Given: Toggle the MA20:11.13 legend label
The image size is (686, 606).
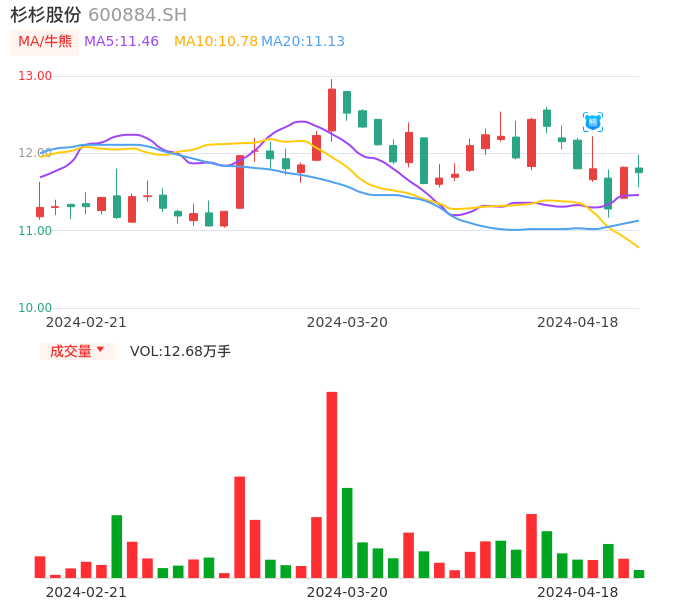Looking at the screenshot, I should click(x=303, y=42).
